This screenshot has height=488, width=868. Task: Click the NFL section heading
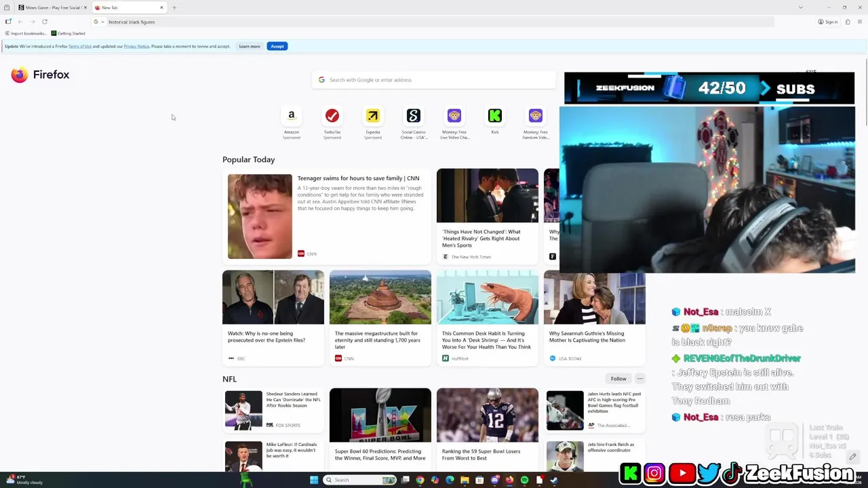click(229, 379)
